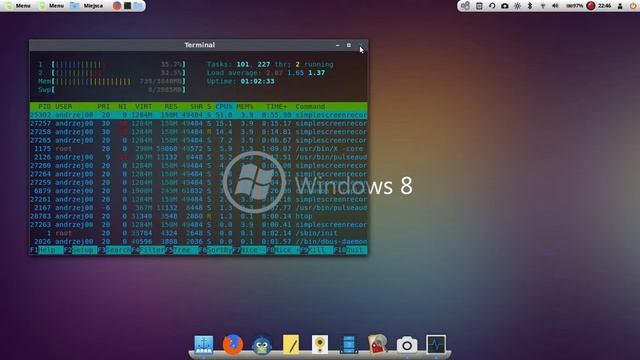This screenshot has height=360, width=640.
Task: Click the three-circle tray icon near Terminal edge
Action: click(465, 6)
